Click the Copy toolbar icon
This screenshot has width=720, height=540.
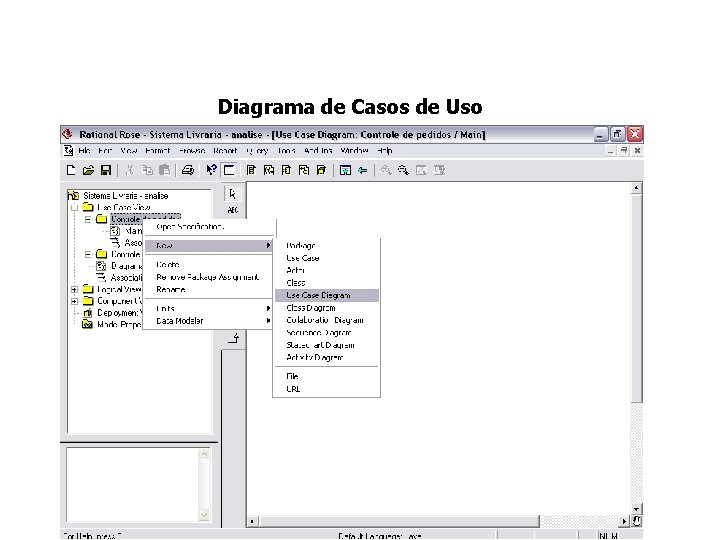click(x=147, y=170)
